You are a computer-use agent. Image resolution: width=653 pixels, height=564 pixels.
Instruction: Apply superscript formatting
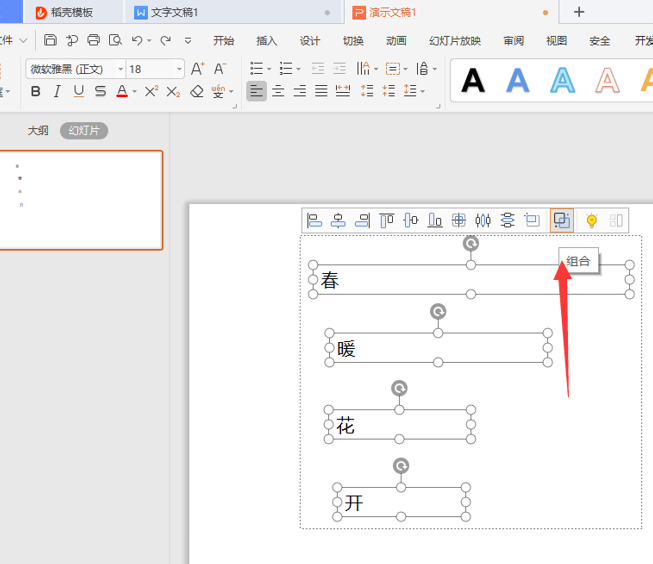151,91
